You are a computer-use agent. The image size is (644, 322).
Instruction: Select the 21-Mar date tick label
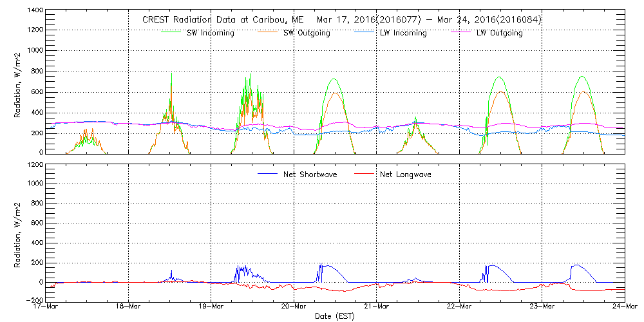click(x=377, y=307)
